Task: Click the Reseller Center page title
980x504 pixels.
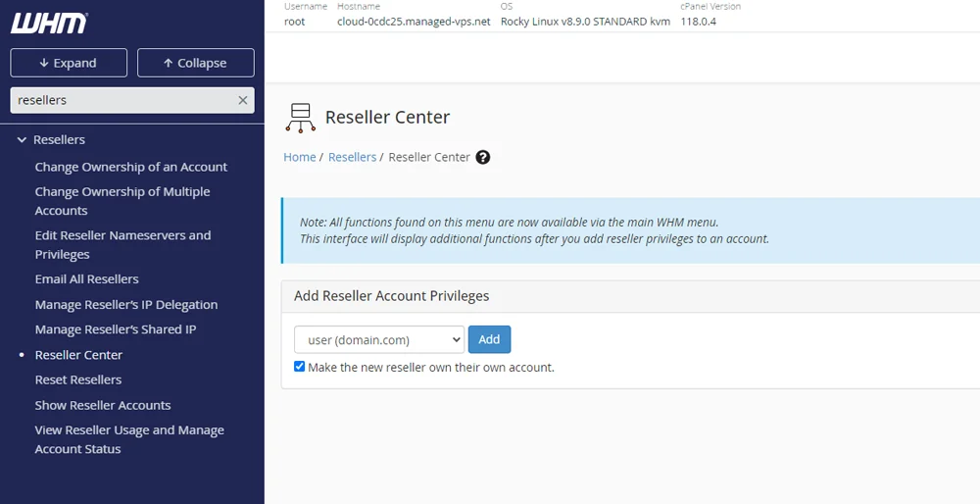Action: click(387, 117)
